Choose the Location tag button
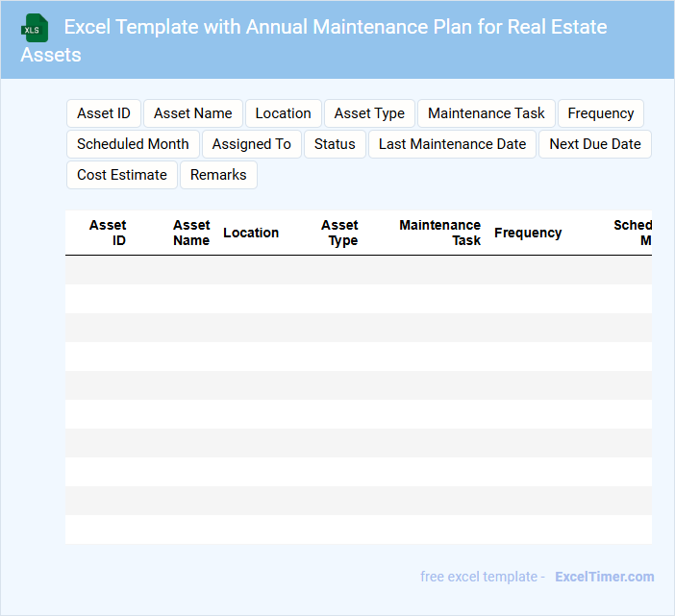The image size is (675, 616). (x=283, y=113)
